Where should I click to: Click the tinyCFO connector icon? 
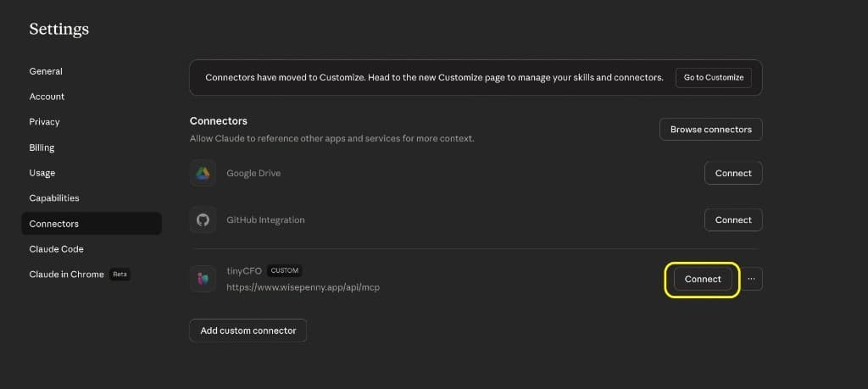203,279
